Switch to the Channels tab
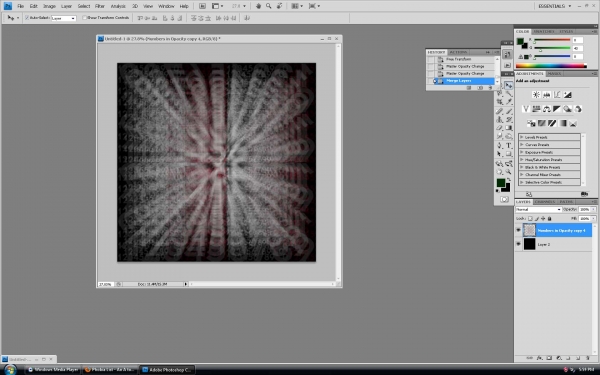The width and height of the screenshot is (600, 375). [x=545, y=202]
